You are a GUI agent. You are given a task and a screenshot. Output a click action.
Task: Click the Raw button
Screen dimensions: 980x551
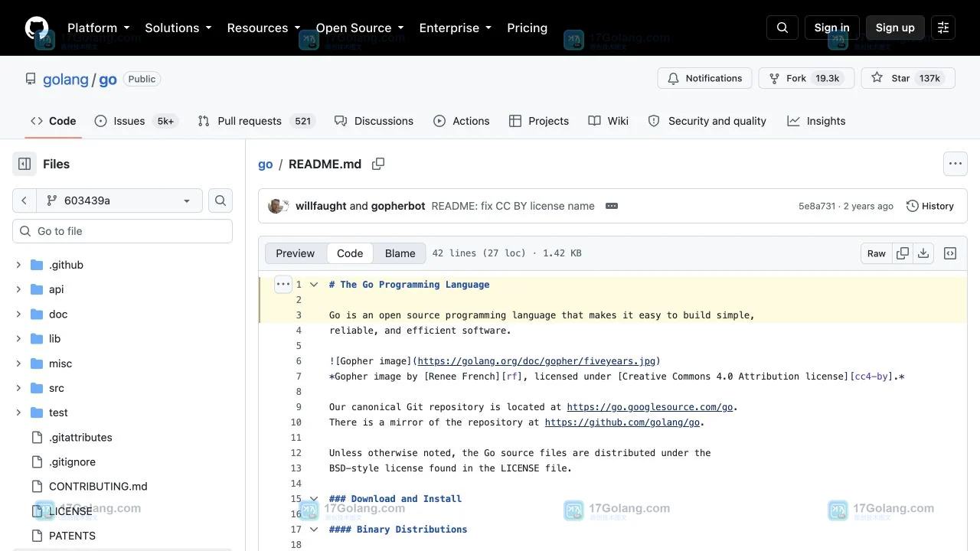[877, 253]
